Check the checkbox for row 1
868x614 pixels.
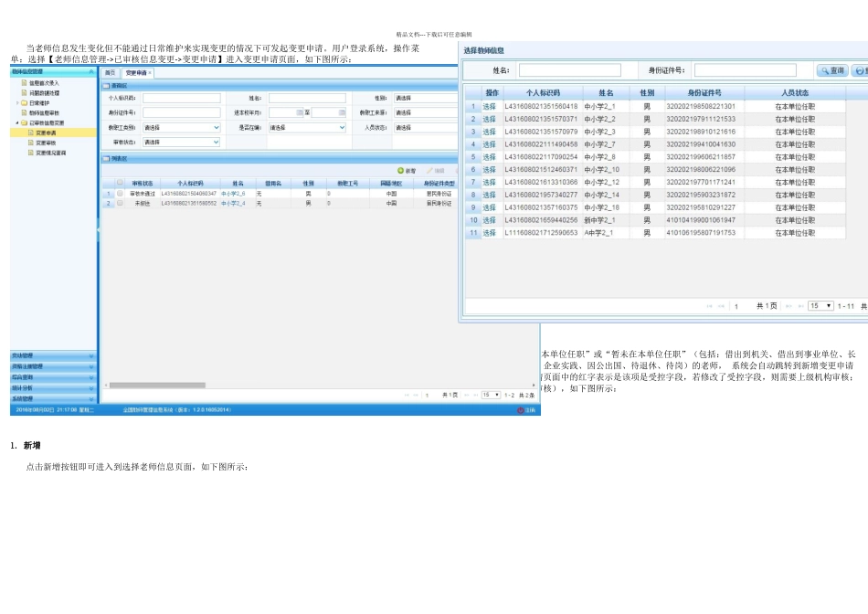coord(119,194)
